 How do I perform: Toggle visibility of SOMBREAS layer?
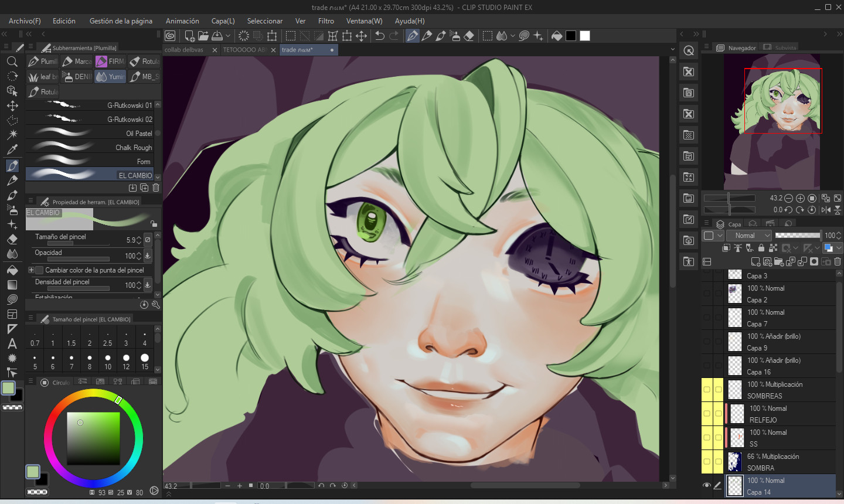click(707, 390)
